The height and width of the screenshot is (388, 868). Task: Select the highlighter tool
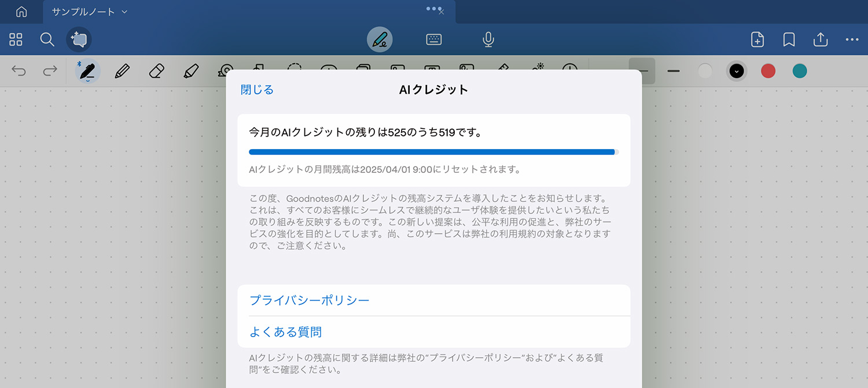pyautogui.click(x=191, y=71)
